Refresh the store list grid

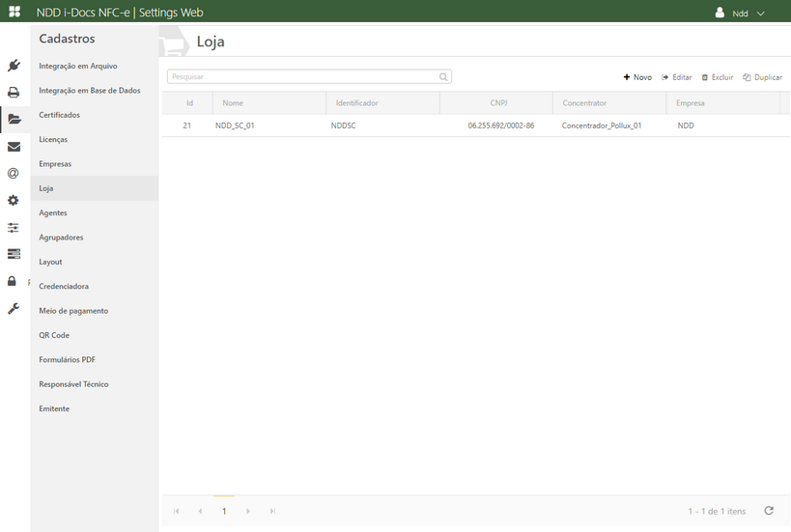(769, 511)
